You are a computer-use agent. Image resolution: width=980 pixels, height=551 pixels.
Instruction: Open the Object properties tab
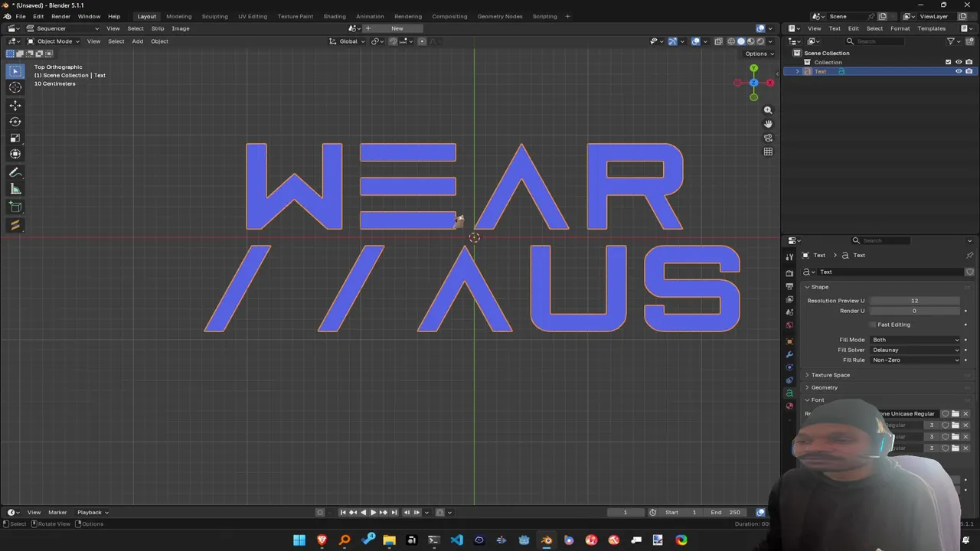789,341
